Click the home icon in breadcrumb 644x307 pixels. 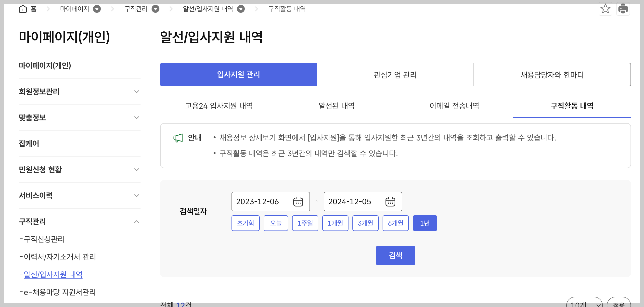[x=23, y=9]
